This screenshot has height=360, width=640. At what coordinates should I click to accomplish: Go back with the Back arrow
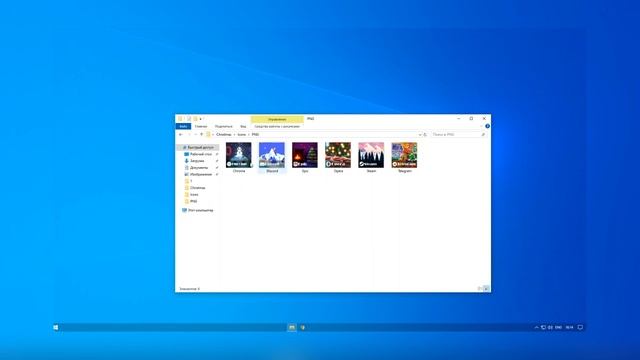(x=181, y=134)
